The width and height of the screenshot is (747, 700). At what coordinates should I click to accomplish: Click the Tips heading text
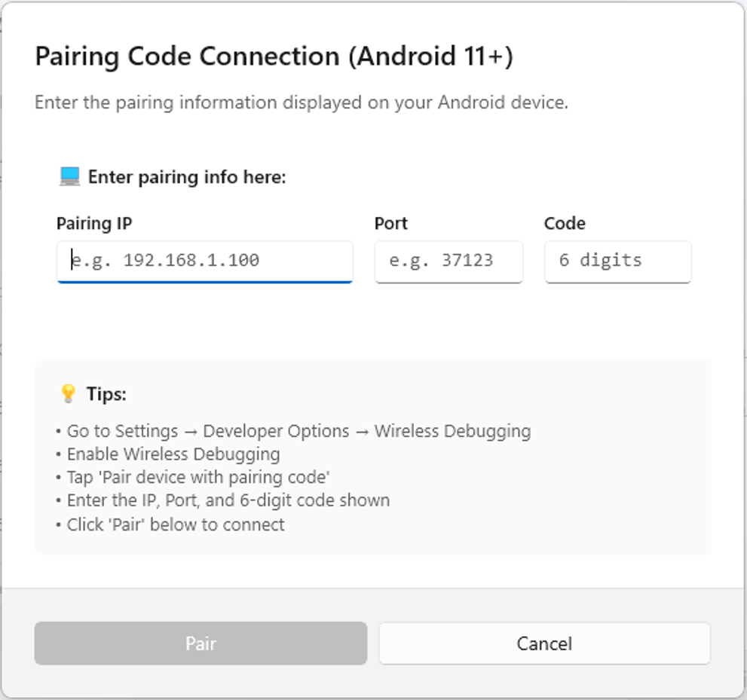106,394
